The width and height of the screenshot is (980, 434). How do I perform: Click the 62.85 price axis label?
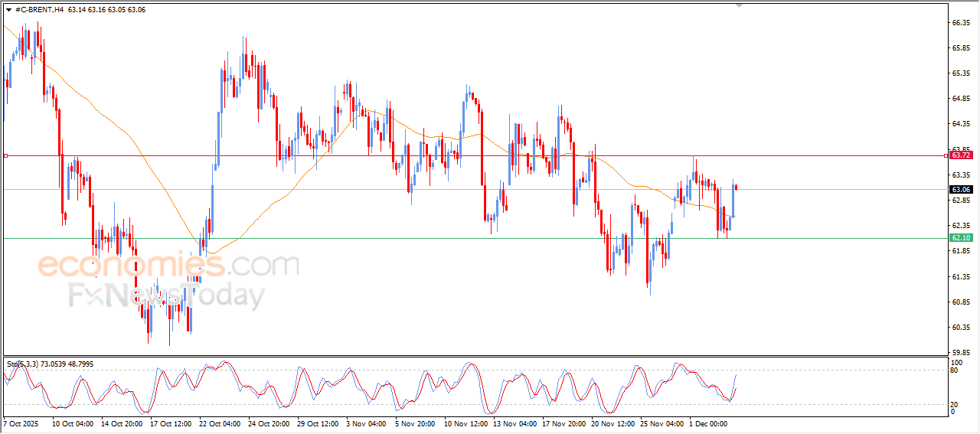[x=960, y=201]
